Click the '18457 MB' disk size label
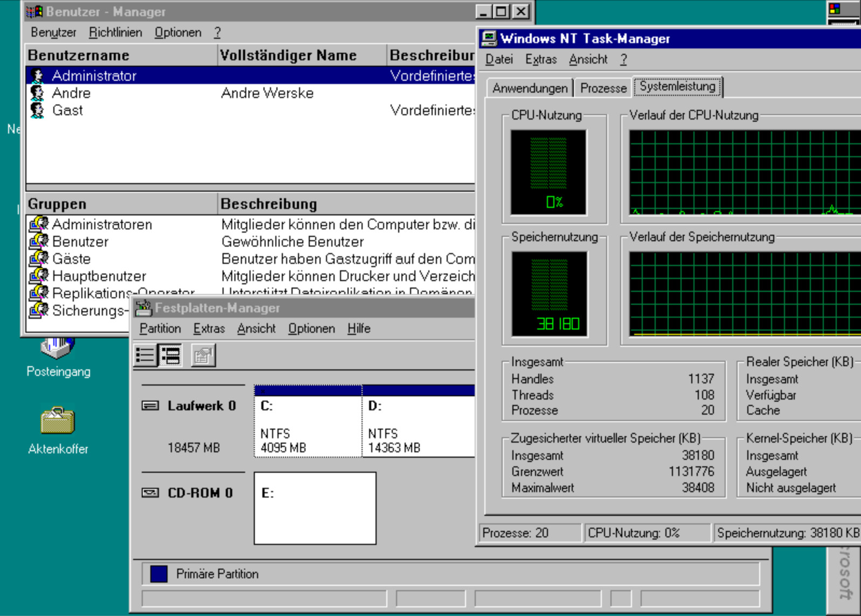 coord(193,448)
